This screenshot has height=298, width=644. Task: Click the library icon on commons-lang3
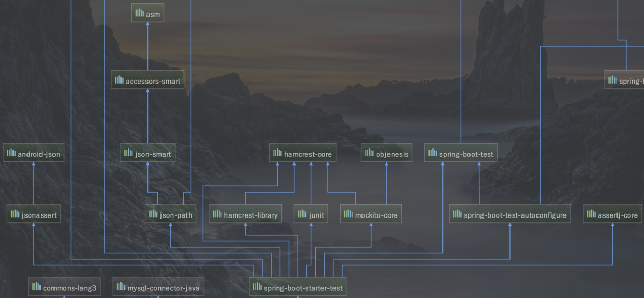coord(37,287)
